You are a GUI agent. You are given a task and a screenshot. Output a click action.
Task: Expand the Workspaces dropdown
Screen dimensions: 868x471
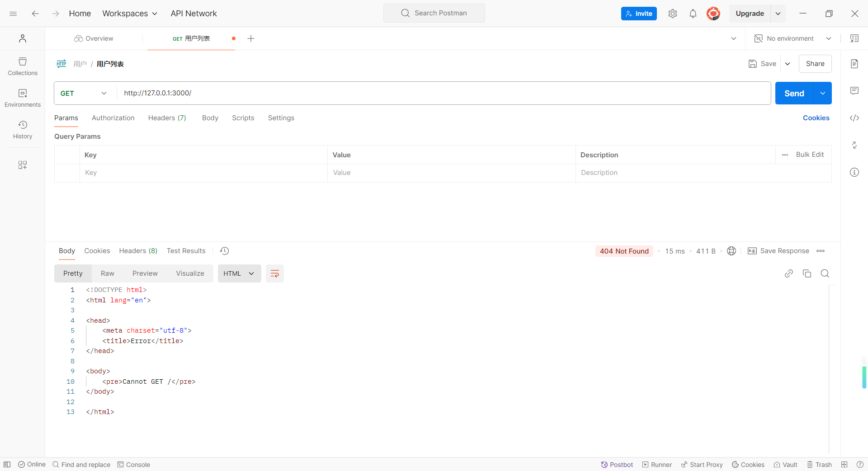(x=130, y=14)
